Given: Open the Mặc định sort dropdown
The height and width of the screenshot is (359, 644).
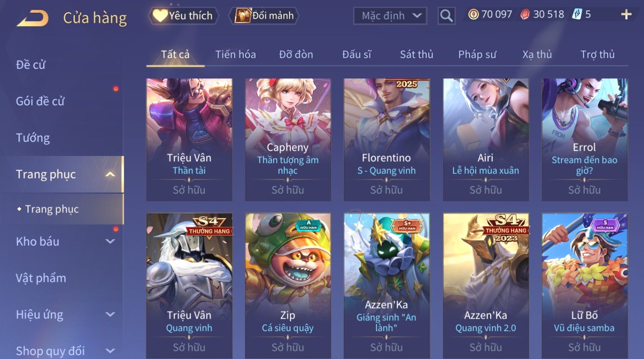Looking at the screenshot, I should (x=390, y=16).
